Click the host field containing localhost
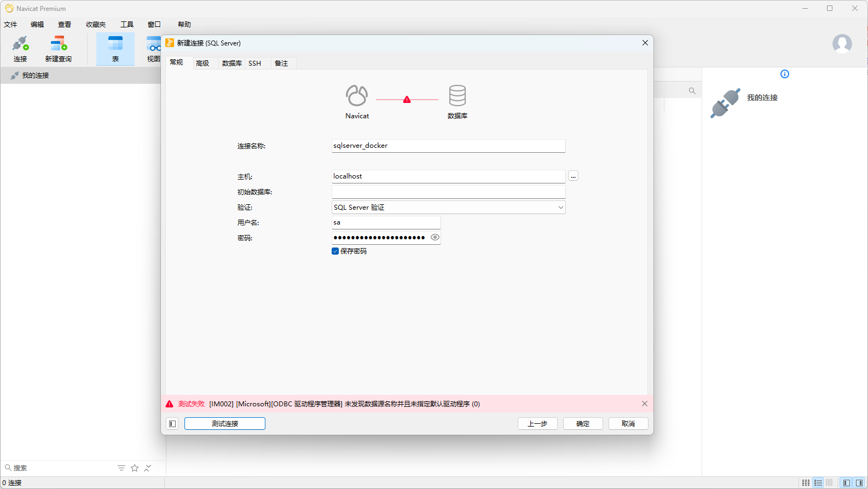The height and width of the screenshot is (489, 868). pyautogui.click(x=448, y=176)
